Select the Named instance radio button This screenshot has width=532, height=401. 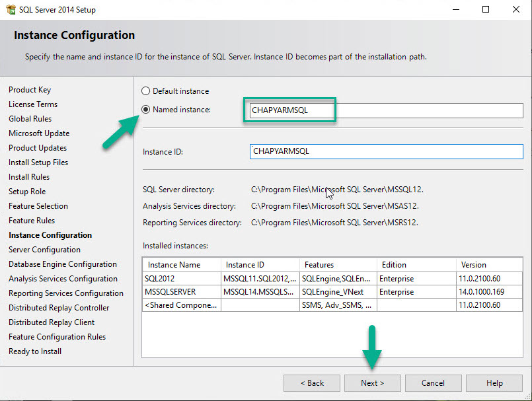coord(145,110)
